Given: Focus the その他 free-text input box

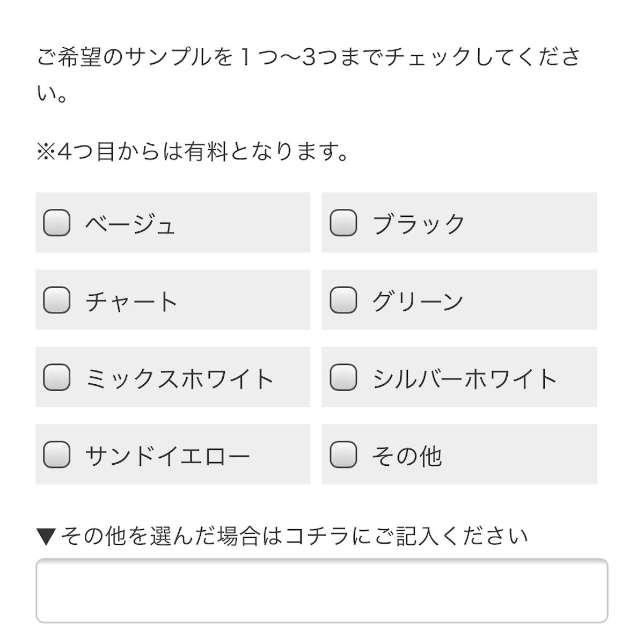Looking at the screenshot, I should tap(321, 590).
